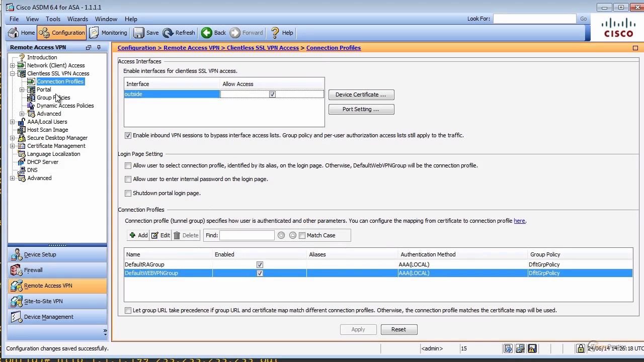This screenshot has height=362, width=644.
Task: Expand the Portal tree node
Action: click(x=22, y=89)
